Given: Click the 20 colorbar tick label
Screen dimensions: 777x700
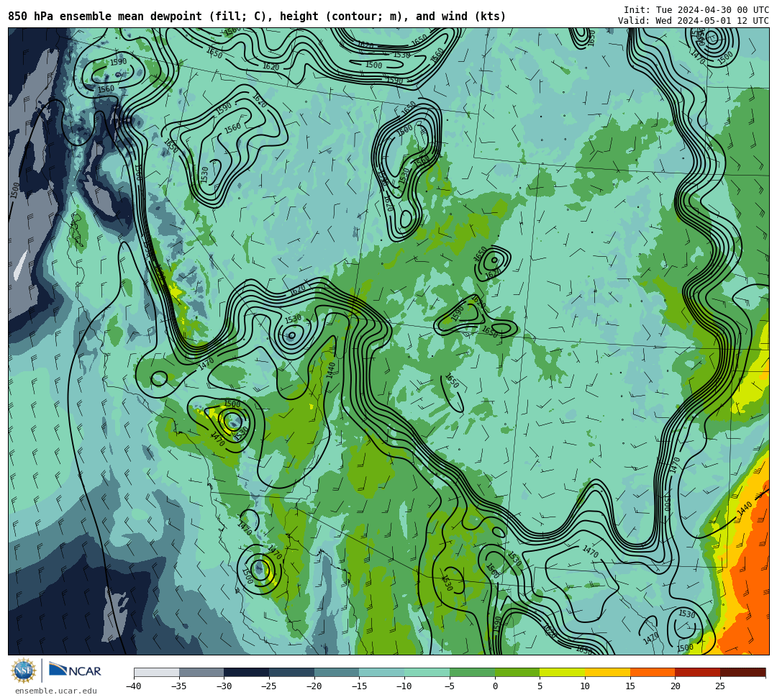Looking at the screenshot, I should click(676, 686).
